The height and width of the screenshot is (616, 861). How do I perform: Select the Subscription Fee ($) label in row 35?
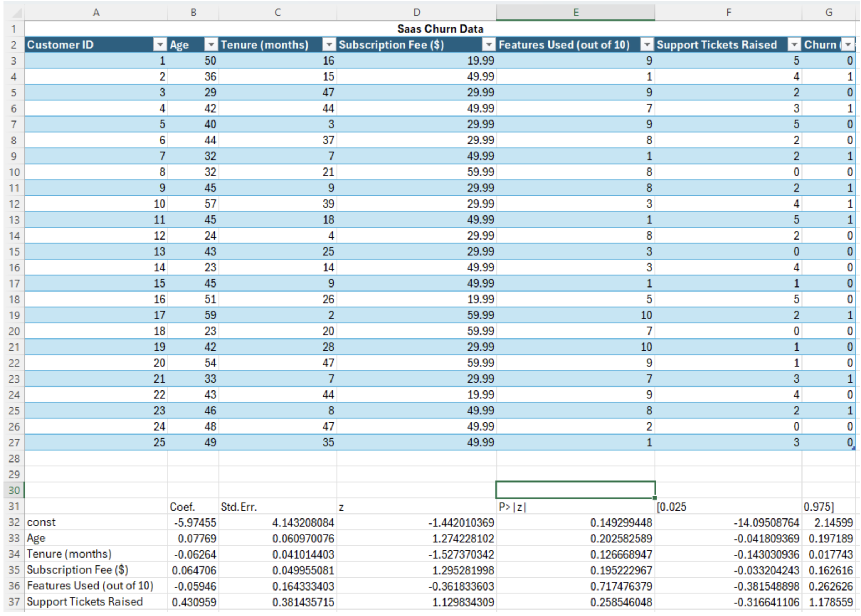click(x=96, y=570)
